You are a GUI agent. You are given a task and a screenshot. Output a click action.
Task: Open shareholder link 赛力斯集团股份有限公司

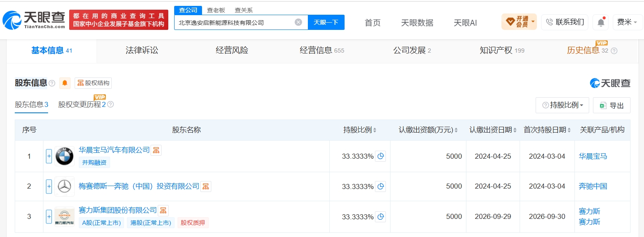[118, 210]
